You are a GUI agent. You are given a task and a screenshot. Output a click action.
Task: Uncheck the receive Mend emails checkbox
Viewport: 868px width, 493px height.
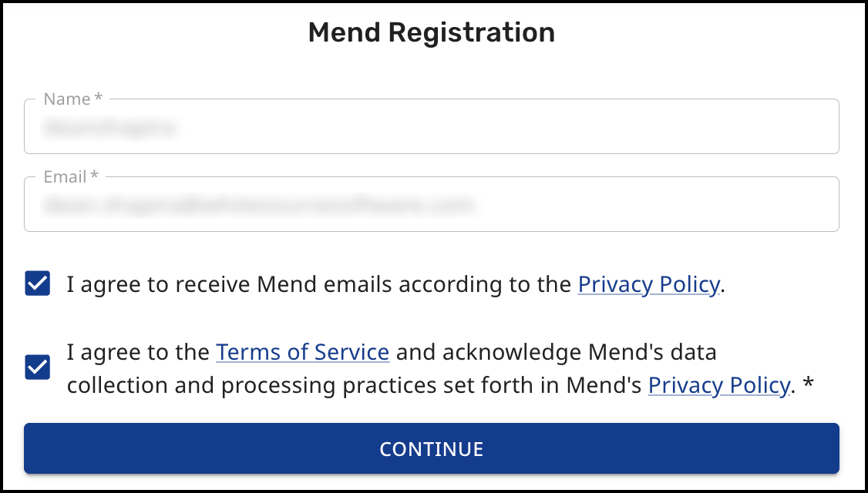[38, 284]
